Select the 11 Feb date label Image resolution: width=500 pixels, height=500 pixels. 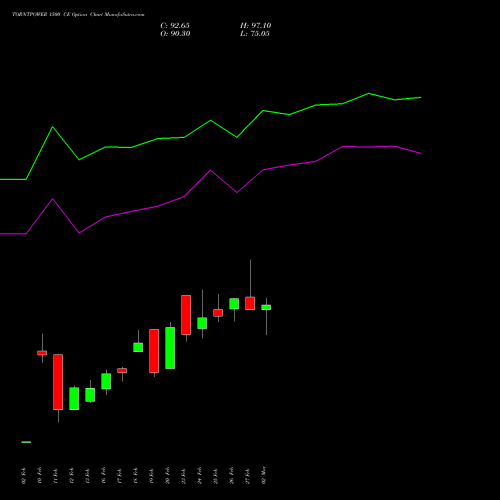coord(56,476)
